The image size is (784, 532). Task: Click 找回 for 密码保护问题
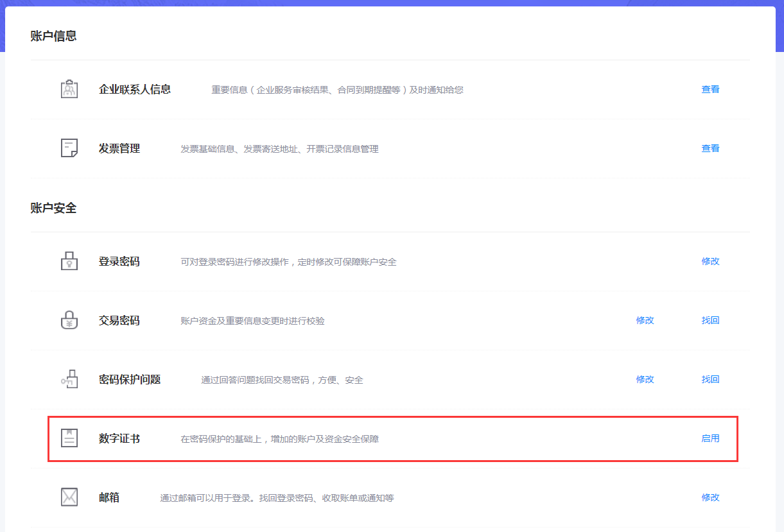(710, 379)
